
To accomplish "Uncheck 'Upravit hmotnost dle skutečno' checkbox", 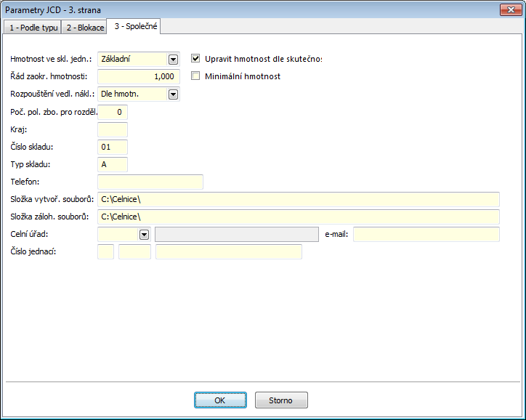I will click(195, 58).
